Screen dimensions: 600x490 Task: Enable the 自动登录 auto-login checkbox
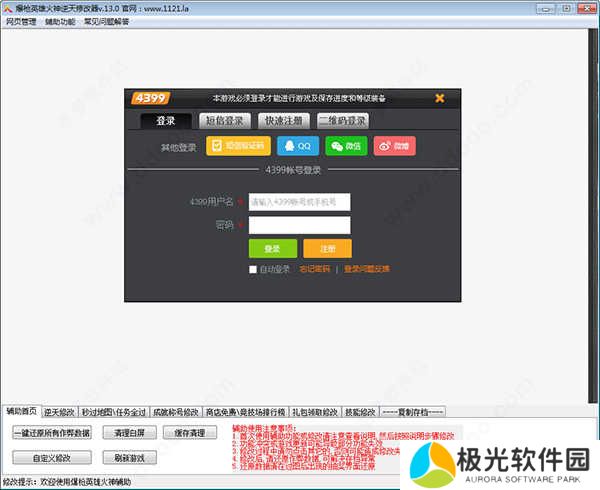click(x=254, y=269)
